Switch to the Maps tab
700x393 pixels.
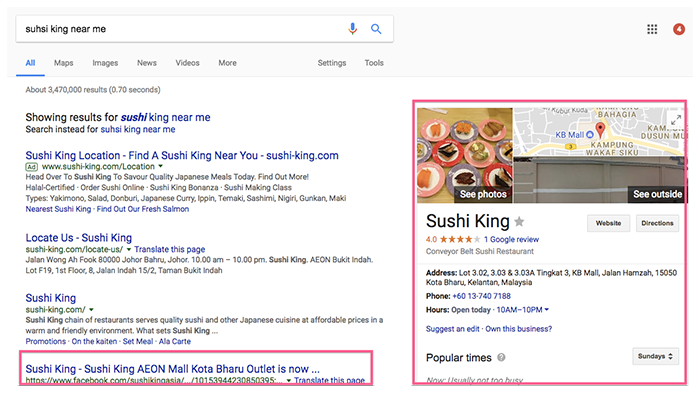pos(63,63)
